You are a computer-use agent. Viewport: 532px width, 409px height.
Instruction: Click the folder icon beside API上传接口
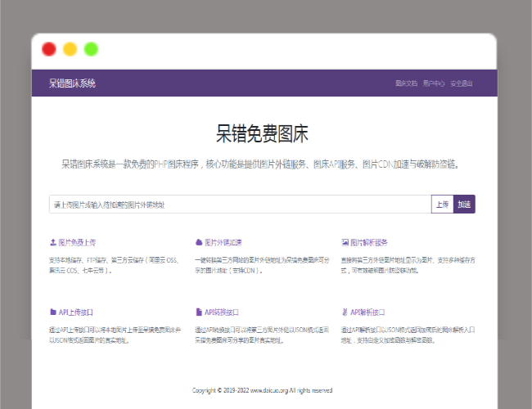pos(53,312)
